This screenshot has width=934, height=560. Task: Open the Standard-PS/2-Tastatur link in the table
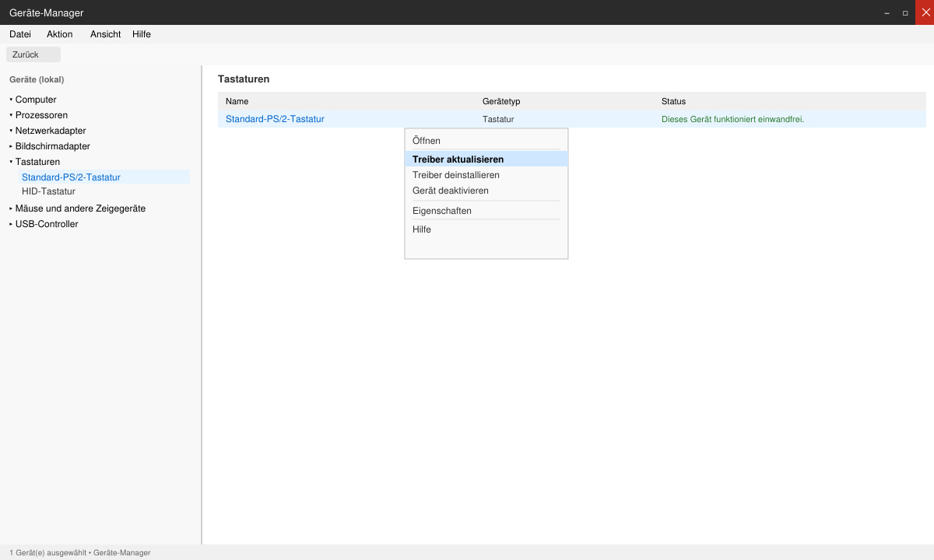(x=275, y=119)
